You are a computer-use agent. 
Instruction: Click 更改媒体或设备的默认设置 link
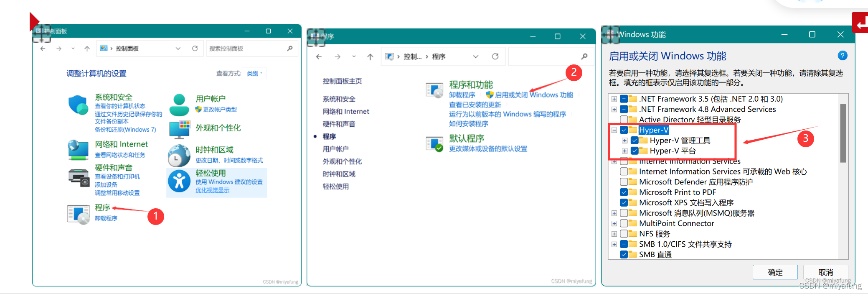[488, 148]
